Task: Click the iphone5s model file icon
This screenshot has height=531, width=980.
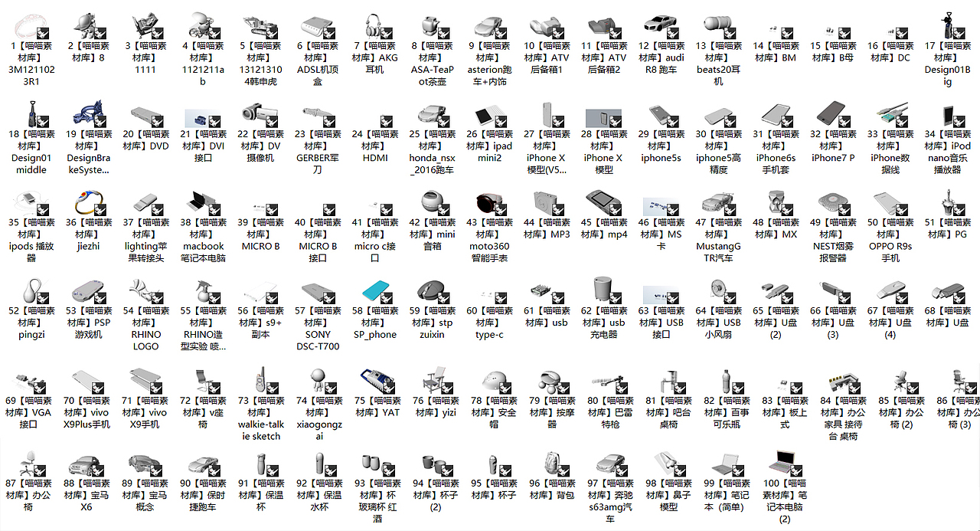Action: click(x=661, y=116)
